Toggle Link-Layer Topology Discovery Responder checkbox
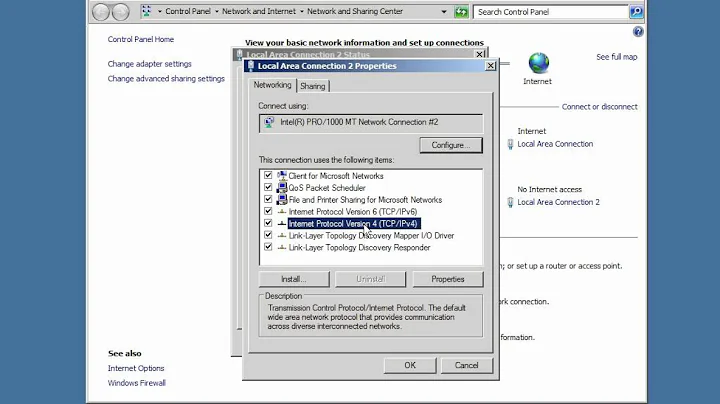Image resolution: width=720 pixels, height=404 pixels. (x=268, y=247)
